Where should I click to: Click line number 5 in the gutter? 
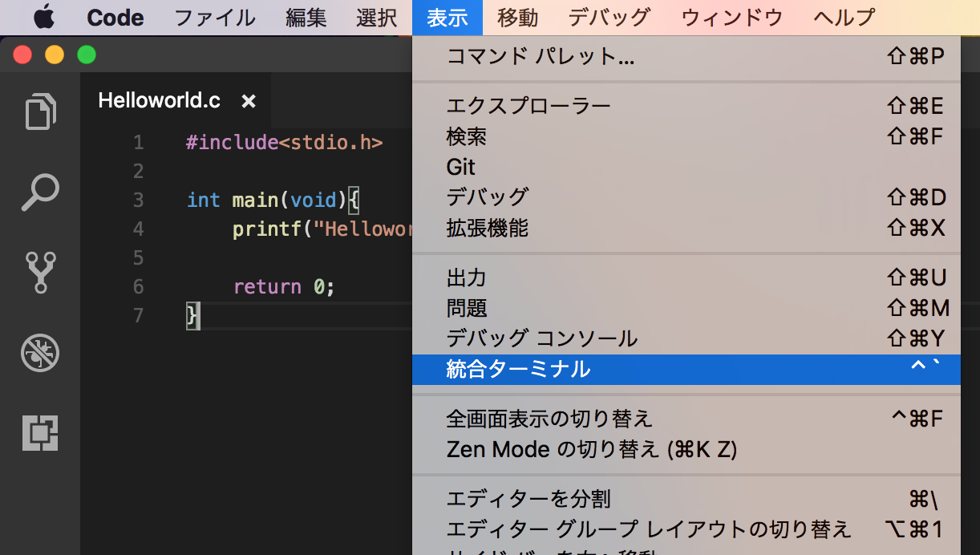[139, 258]
